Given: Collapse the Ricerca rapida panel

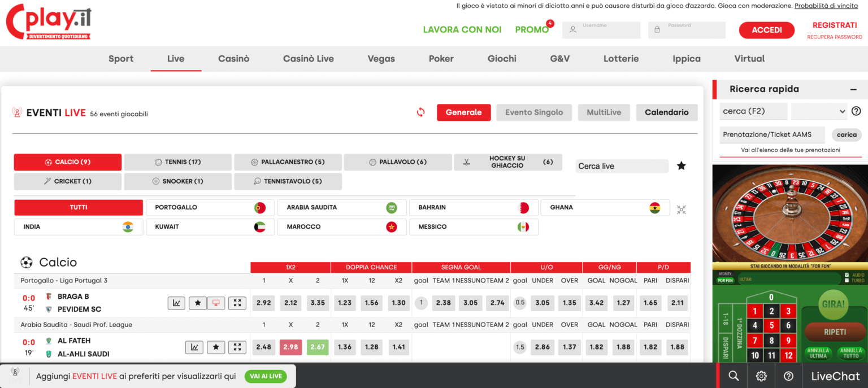Looking at the screenshot, I should coord(853,89).
